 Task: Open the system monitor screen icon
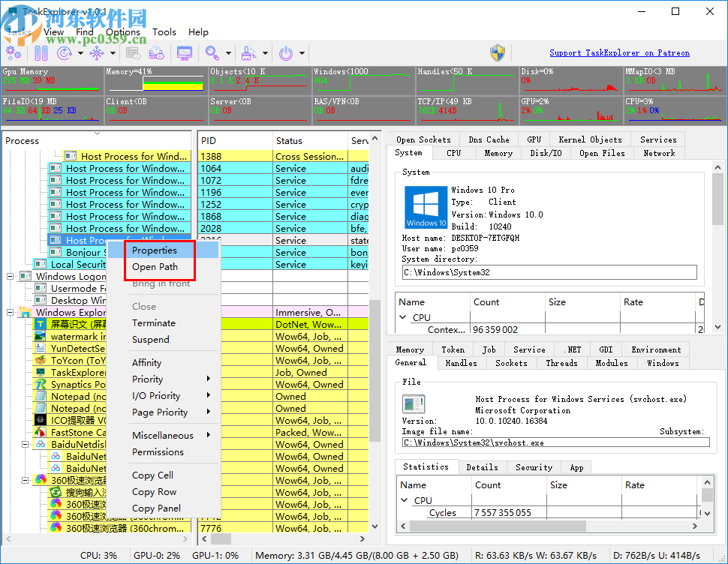(x=184, y=53)
